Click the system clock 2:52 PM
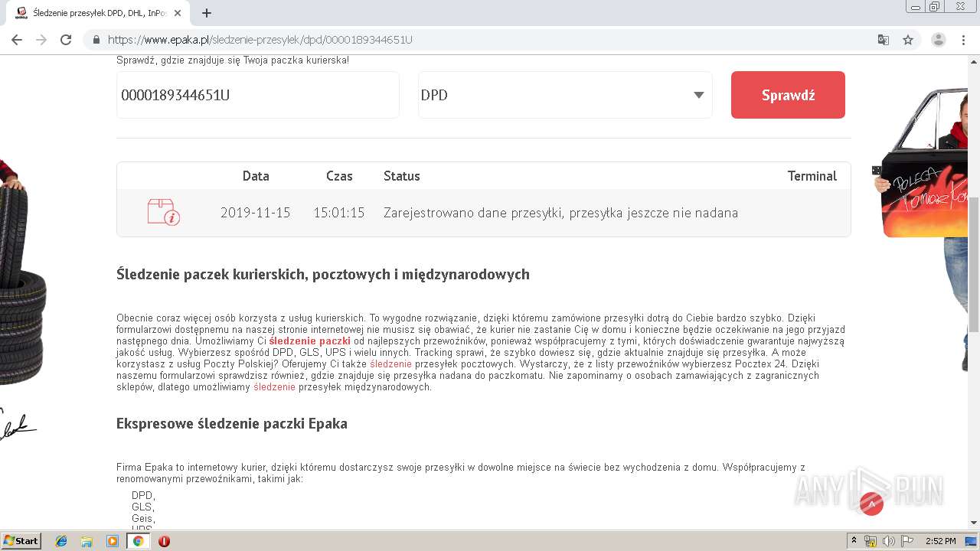The height and width of the screenshot is (551, 980). click(x=940, y=541)
